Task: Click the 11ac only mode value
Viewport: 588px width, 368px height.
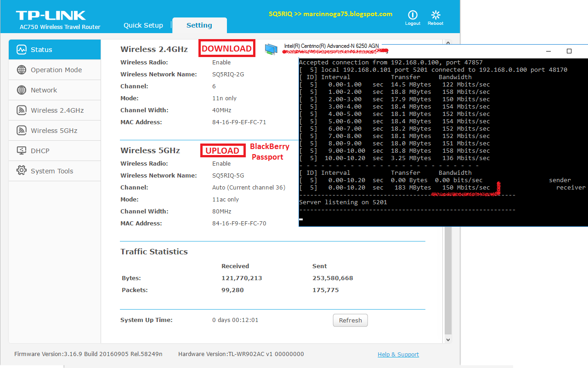Action: (226, 199)
